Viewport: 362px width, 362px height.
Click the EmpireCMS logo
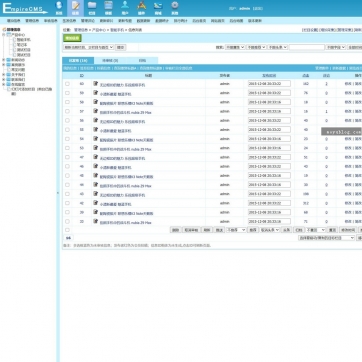[25, 8]
